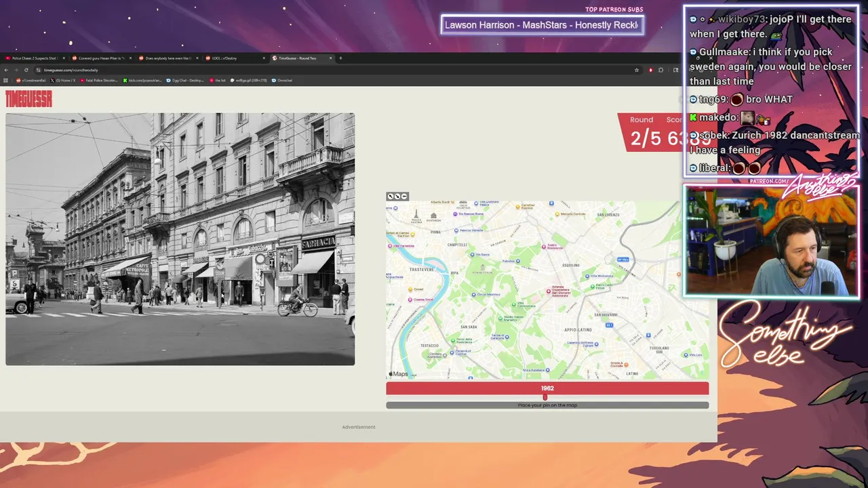Open the Omnichat bookmark
This screenshot has width=868, height=488.
click(282, 80)
